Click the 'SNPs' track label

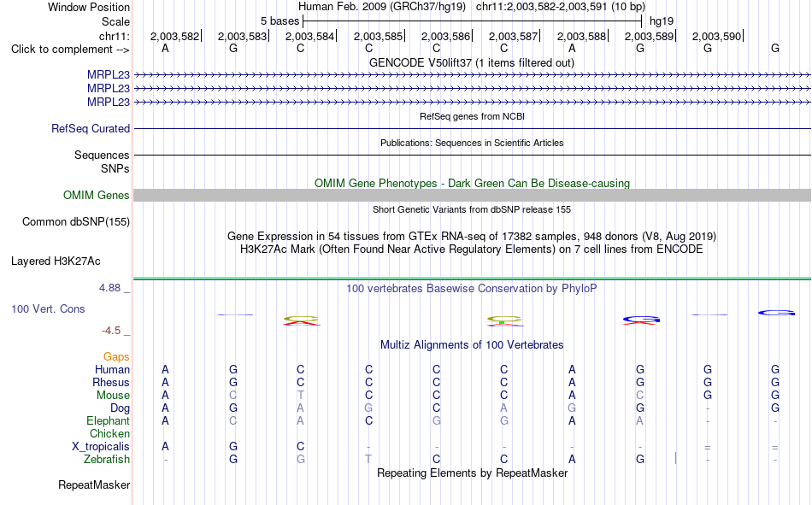pos(115,169)
